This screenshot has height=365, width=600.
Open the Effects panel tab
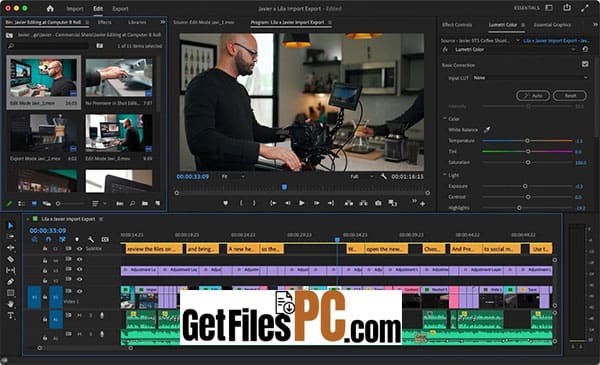pyautogui.click(x=104, y=22)
